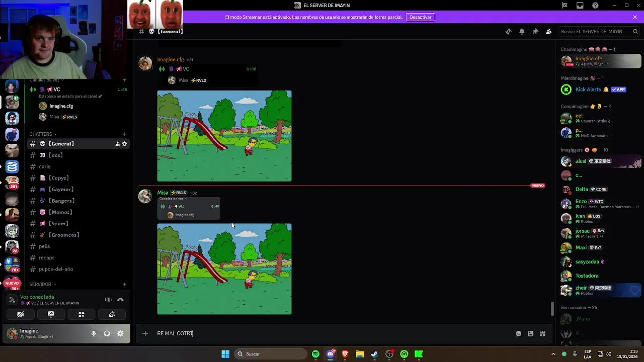Image resolution: width=644 pixels, height=362 pixels.
Task: Open the apps/gift icon in message bar
Action: [x=542, y=333]
